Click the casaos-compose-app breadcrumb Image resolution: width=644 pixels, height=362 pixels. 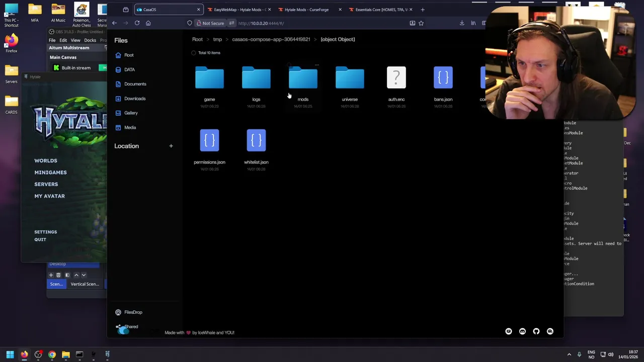point(271,39)
